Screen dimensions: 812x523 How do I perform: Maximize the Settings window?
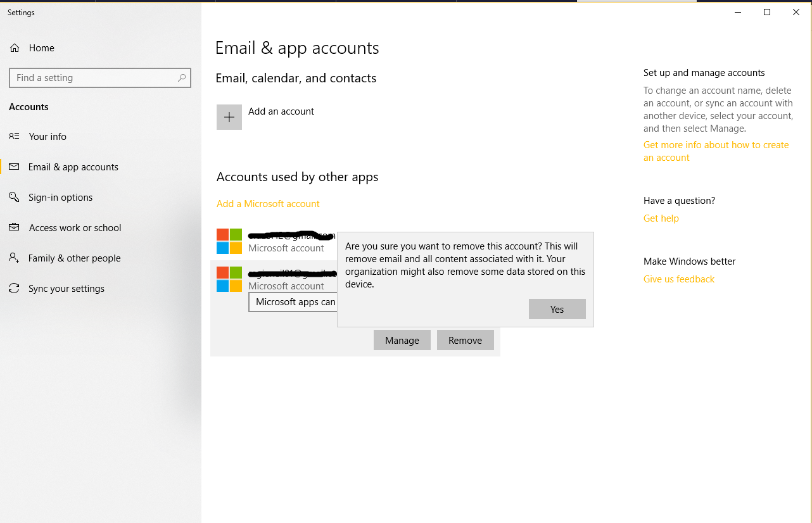[x=767, y=12]
